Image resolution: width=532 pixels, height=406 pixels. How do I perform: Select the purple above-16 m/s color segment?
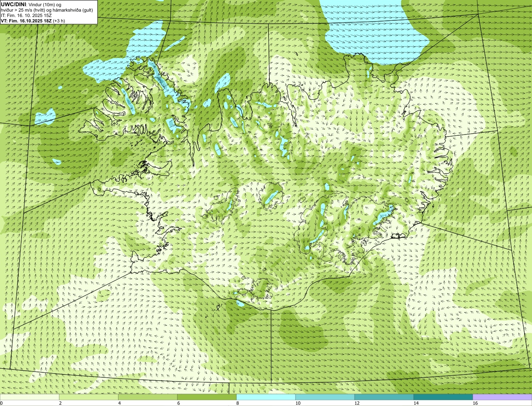(502, 397)
